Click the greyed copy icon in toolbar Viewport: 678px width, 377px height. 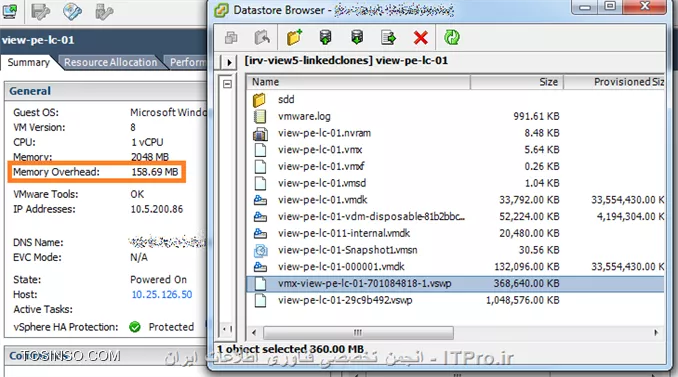(x=231, y=38)
